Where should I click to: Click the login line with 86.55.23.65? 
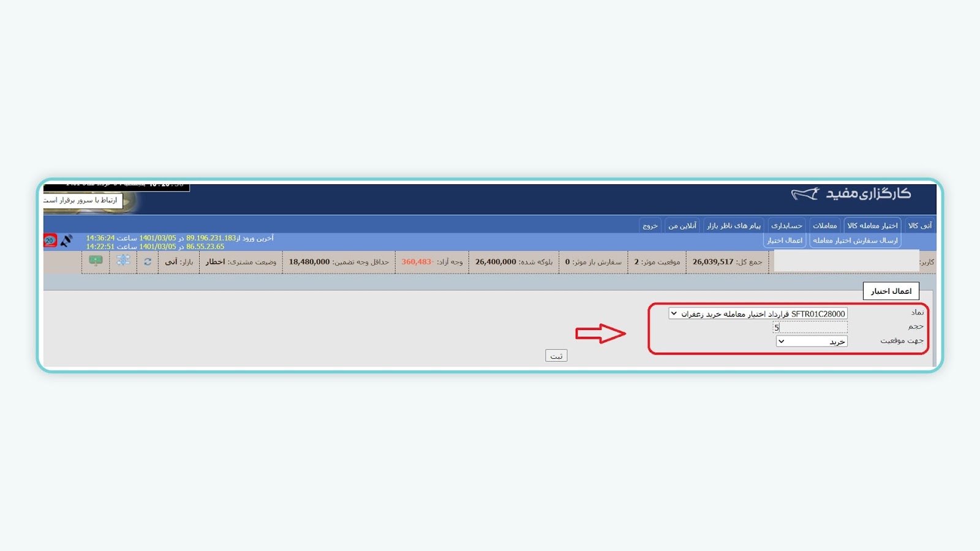[155, 247]
